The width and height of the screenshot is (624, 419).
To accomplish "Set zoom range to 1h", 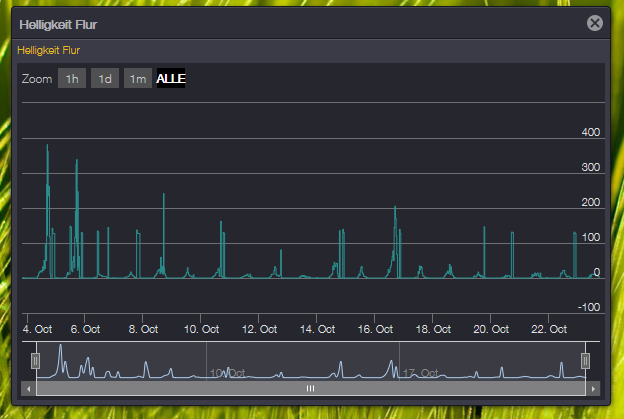I will coord(72,79).
